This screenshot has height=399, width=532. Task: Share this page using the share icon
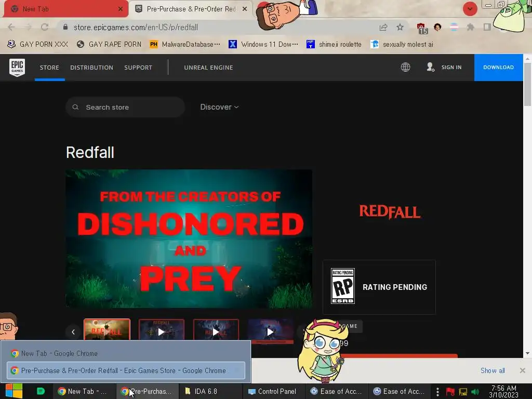[x=383, y=27]
